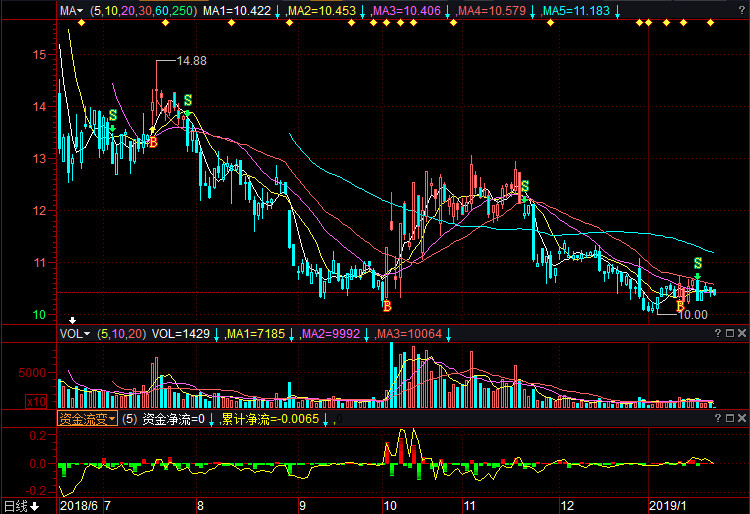Open help for the 资金流变 panel
750x514 pixels.
click(x=717, y=418)
